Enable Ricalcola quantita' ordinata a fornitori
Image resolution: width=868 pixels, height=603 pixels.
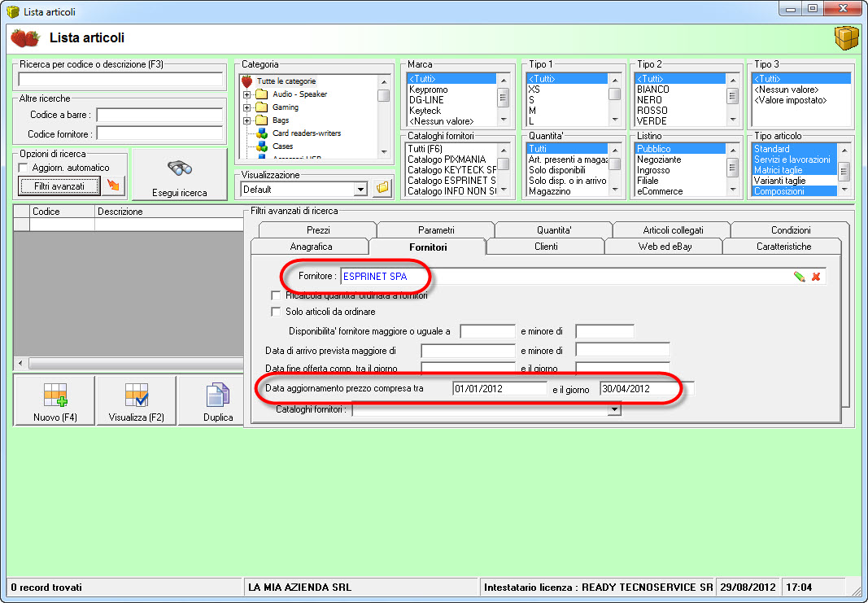(276, 295)
